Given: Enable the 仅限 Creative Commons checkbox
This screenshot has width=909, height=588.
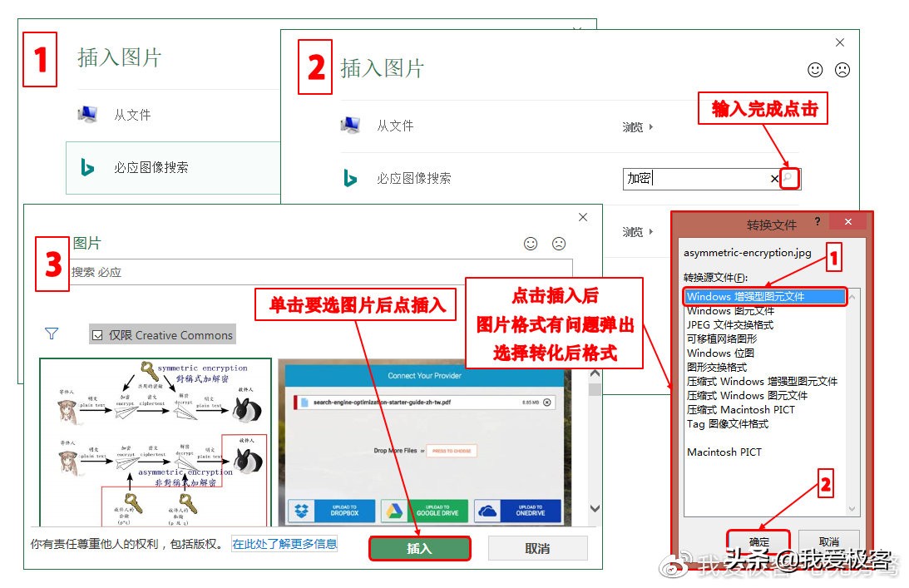Looking at the screenshot, I should [x=97, y=334].
